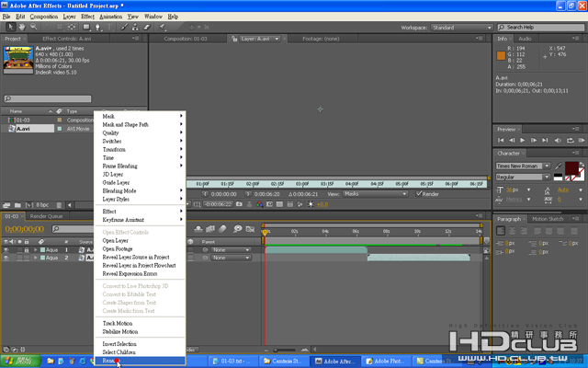Toggle the viewer lock next to Layer: A.avi

[x=234, y=39]
